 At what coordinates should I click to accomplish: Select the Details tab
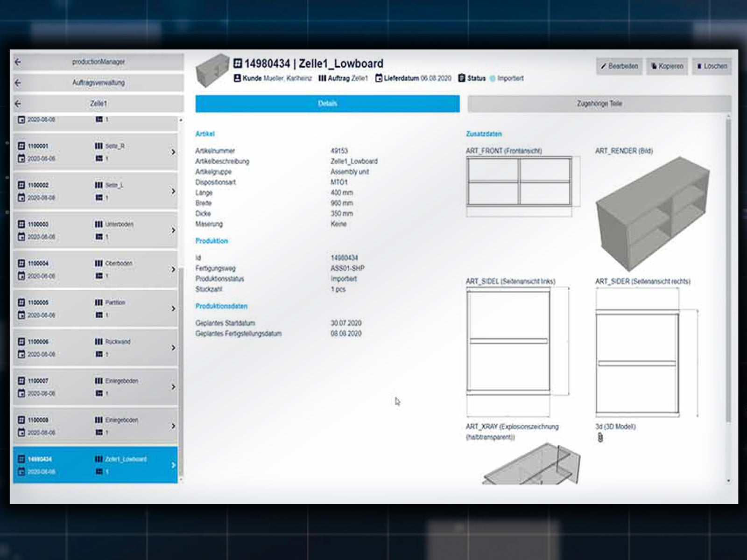click(327, 103)
